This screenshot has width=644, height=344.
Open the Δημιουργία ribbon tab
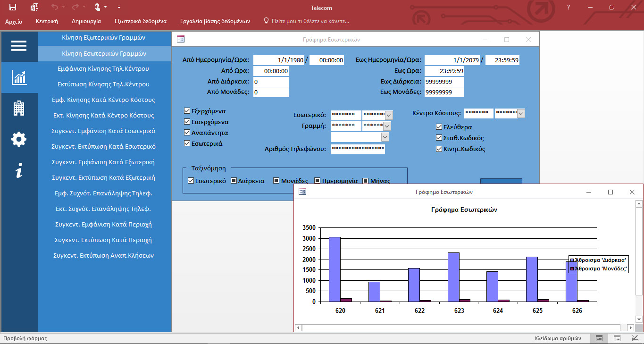(86, 21)
